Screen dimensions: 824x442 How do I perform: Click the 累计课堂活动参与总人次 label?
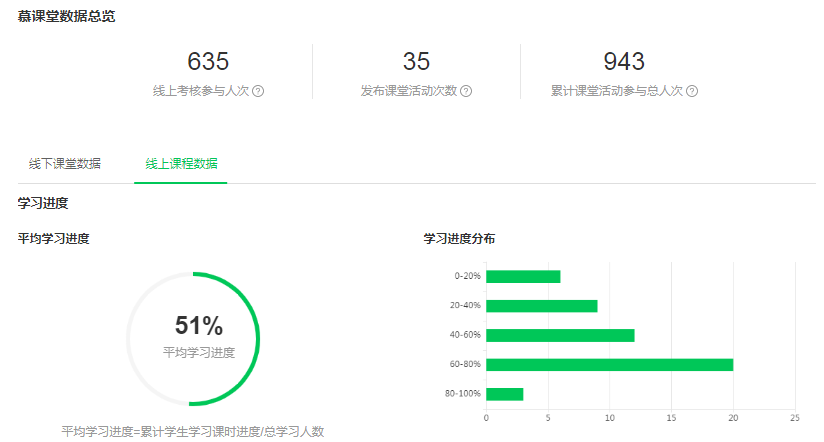pos(617,91)
